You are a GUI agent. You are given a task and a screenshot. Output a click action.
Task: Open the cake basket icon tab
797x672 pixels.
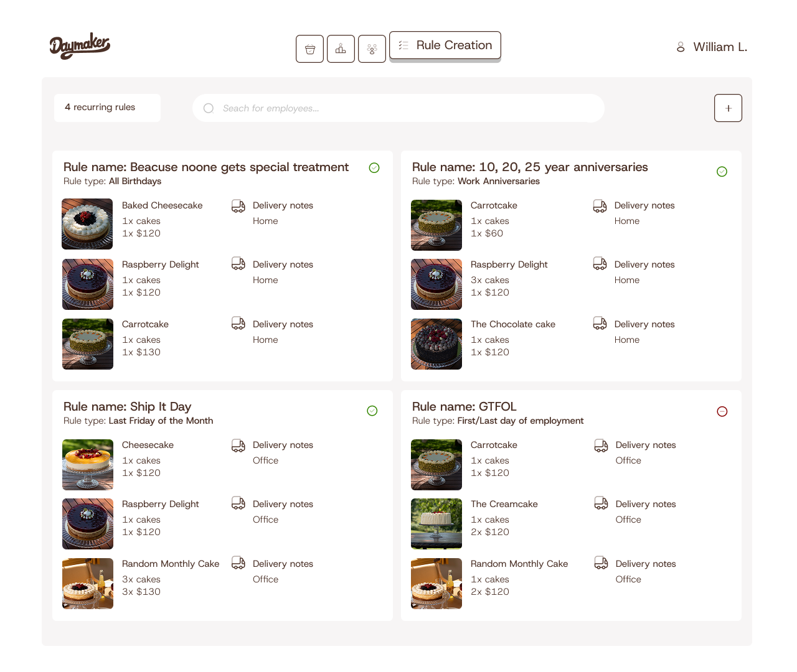coord(309,49)
